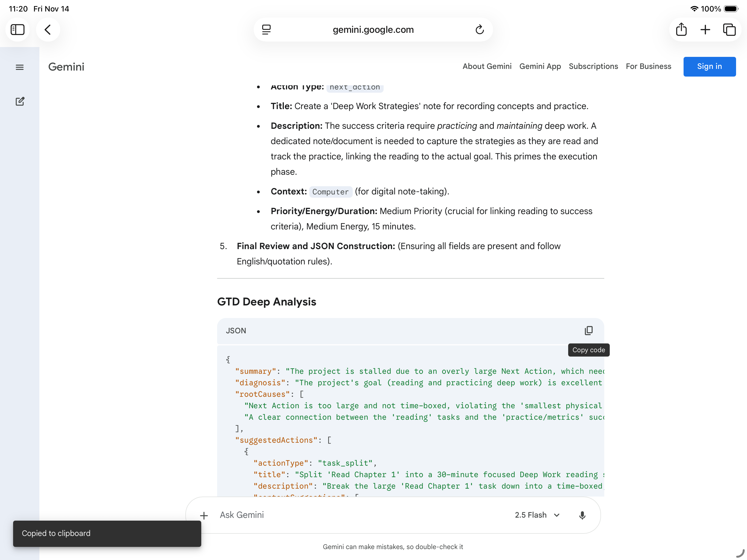
Task: Go to For Business page
Action: point(648,66)
